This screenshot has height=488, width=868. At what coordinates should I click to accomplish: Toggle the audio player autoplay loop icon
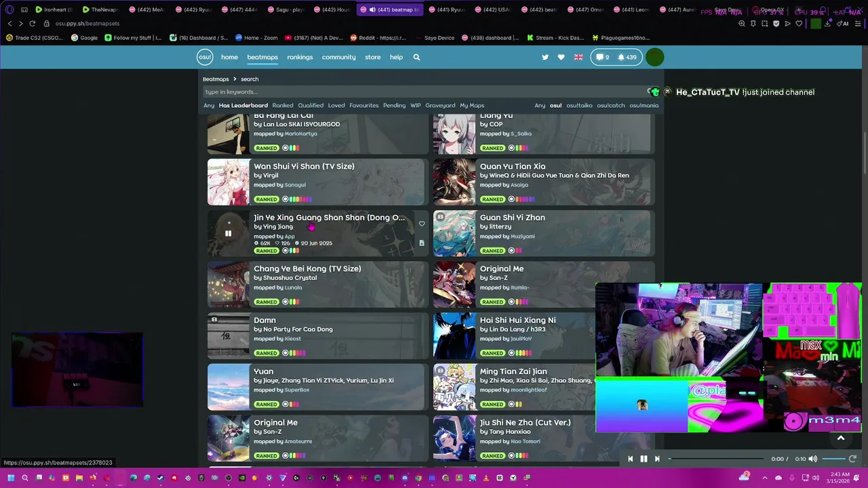853,459
